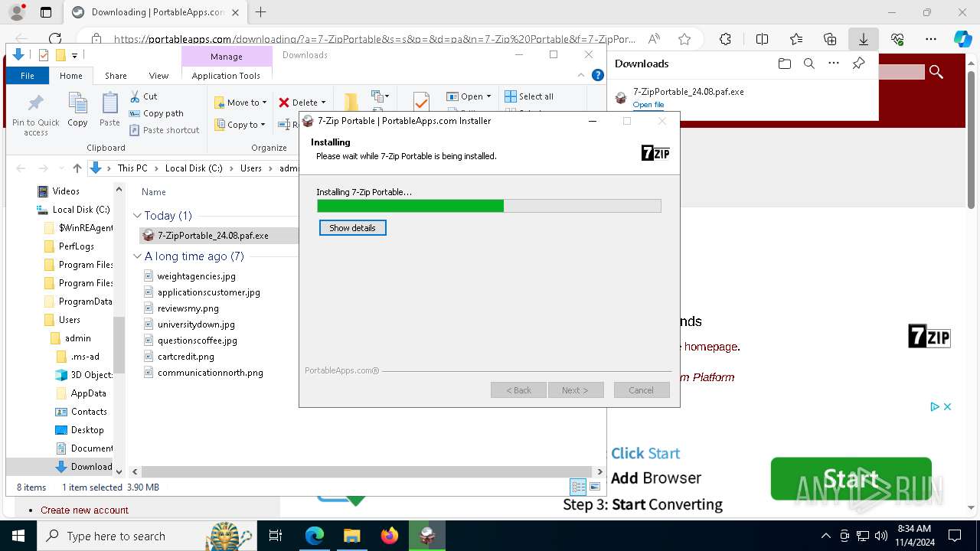Select reviewsmy.png file
The image size is (980, 551).
point(188,308)
